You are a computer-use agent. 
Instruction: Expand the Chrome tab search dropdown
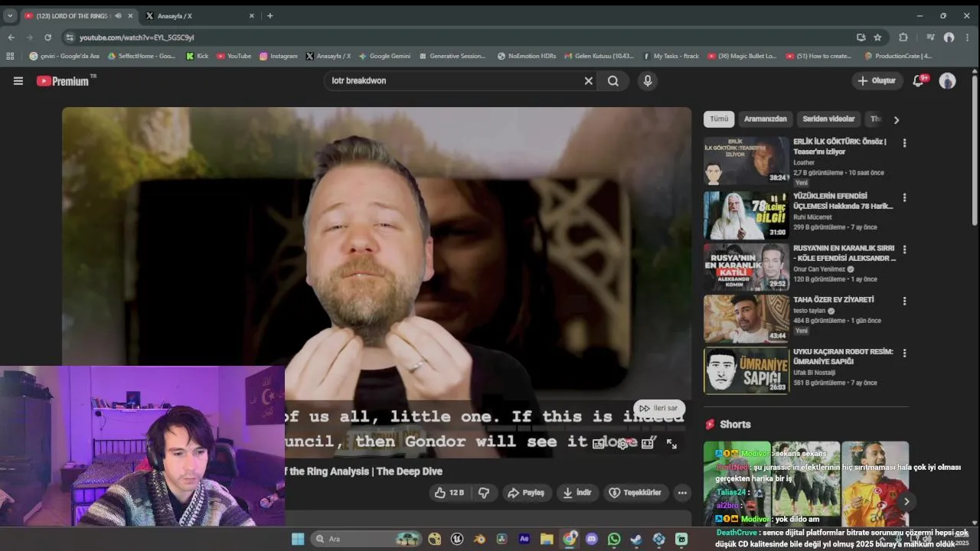10,15
